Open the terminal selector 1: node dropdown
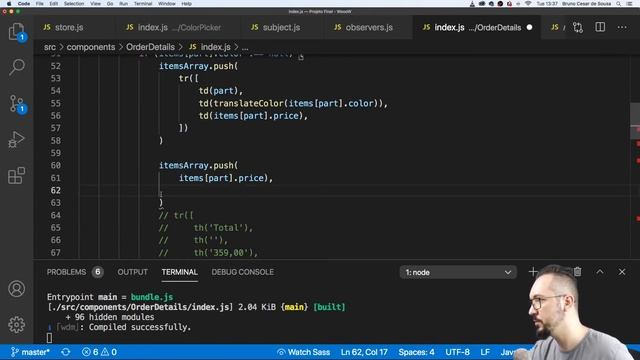The image size is (640, 360). 458,272
